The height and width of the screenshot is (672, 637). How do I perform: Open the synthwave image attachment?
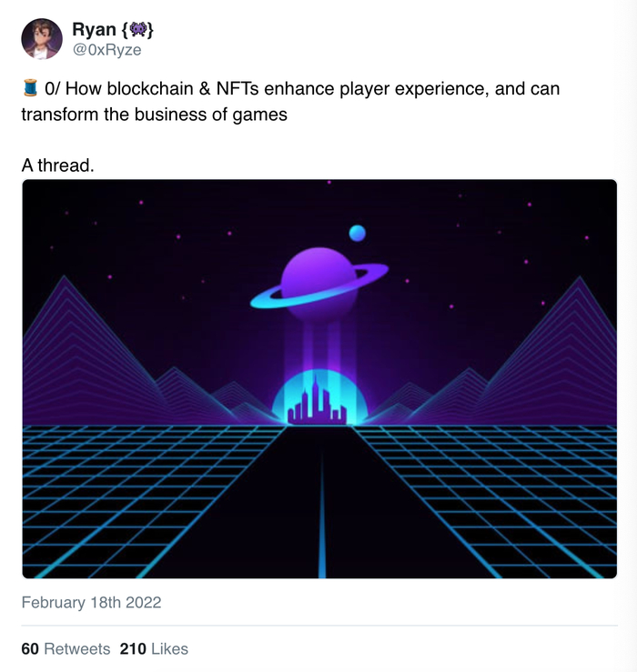[x=319, y=378]
